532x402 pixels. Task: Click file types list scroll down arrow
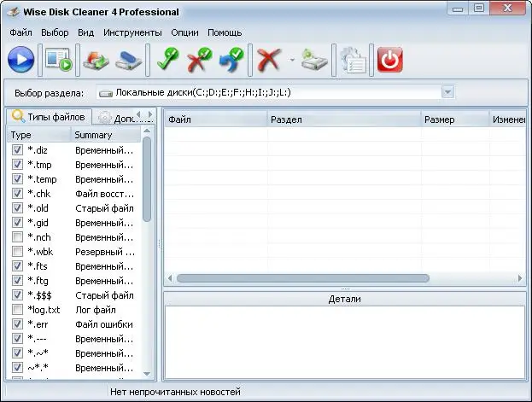[x=147, y=374]
